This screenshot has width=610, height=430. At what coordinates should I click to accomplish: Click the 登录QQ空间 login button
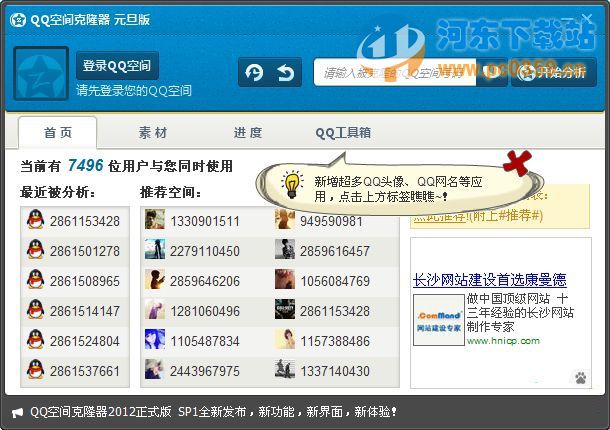pyautogui.click(x=117, y=65)
